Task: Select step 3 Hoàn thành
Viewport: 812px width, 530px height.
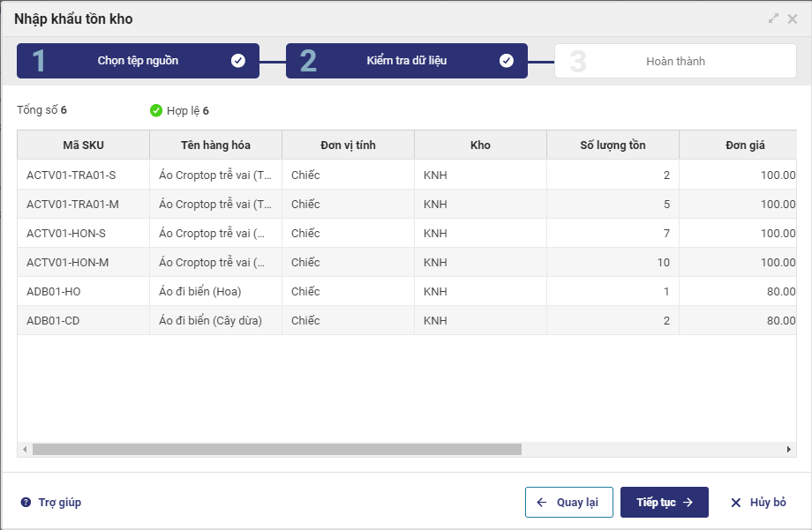Action: click(675, 61)
